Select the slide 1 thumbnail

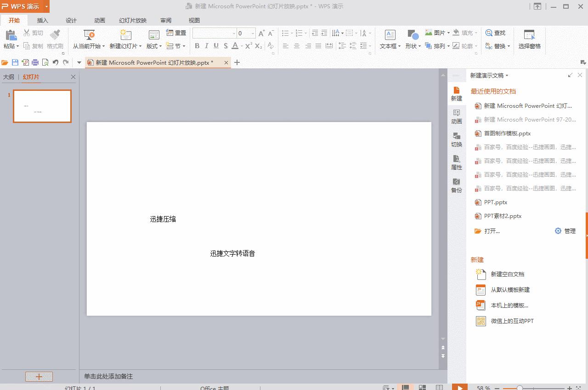tap(42, 106)
